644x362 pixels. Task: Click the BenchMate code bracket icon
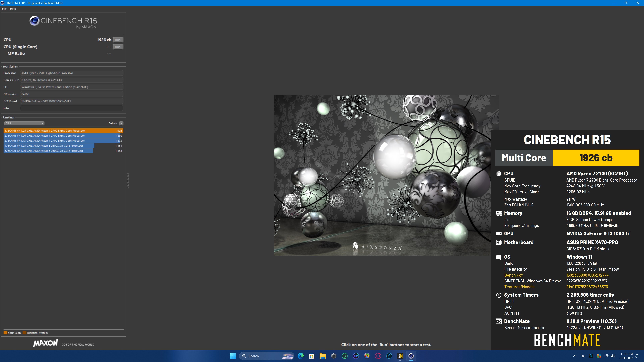[x=498, y=321]
